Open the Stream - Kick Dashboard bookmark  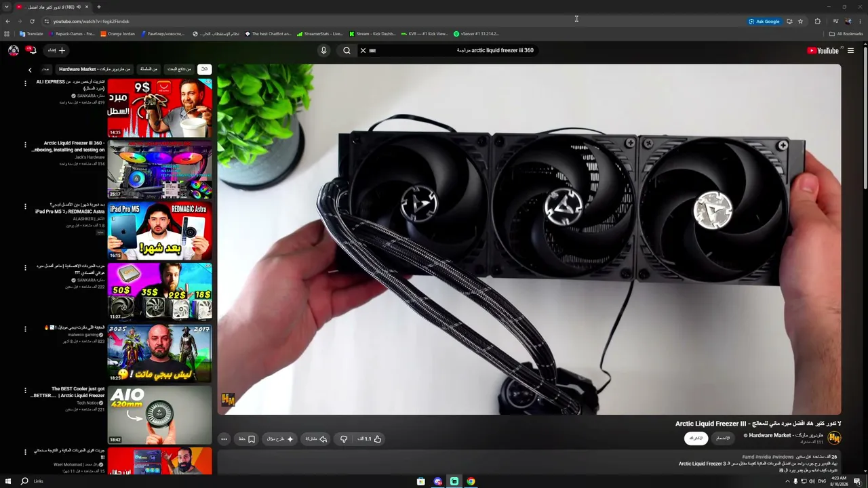click(x=372, y=34)
